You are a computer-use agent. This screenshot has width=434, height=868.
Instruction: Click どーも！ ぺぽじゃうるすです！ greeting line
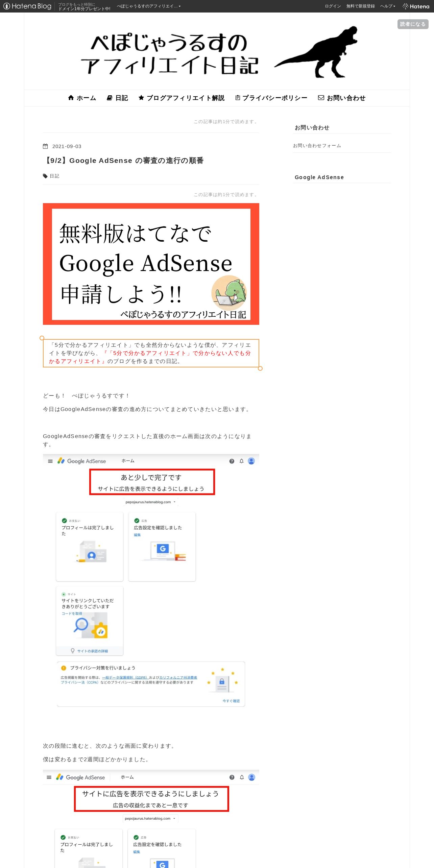click(86, 396)
